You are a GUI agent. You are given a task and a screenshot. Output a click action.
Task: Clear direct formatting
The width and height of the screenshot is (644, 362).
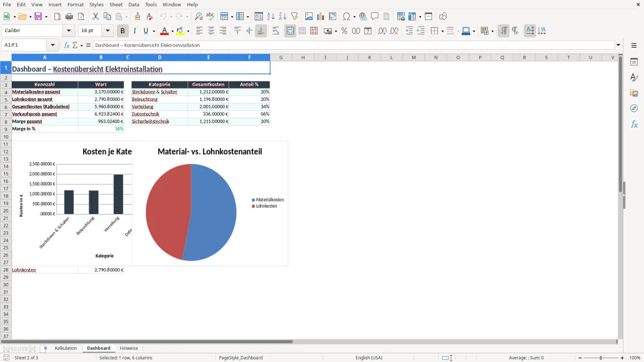149,17
